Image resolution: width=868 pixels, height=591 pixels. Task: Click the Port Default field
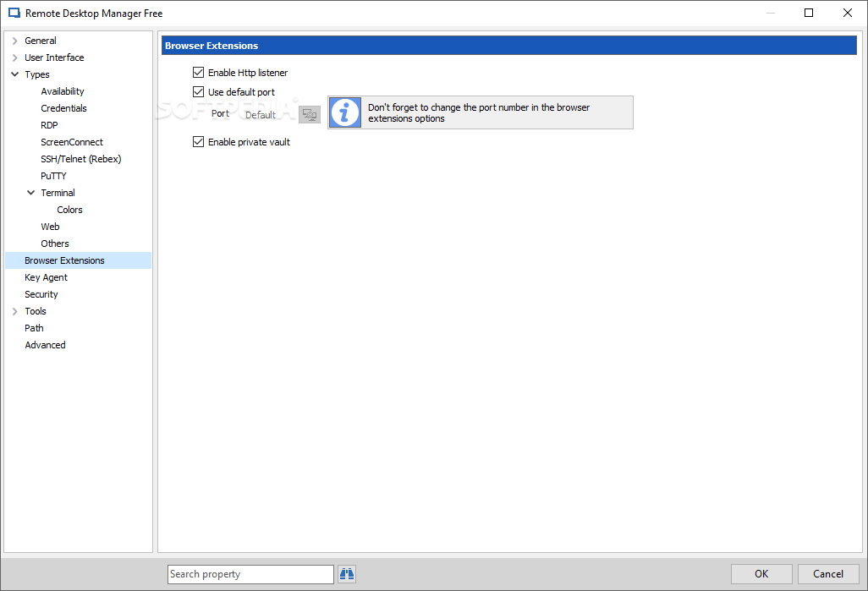(270, 114)
